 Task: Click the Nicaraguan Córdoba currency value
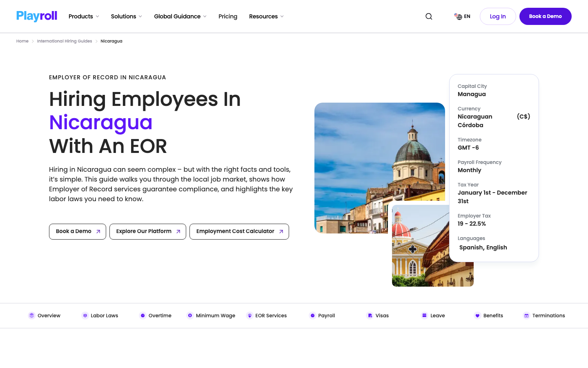tap(475, 121)
